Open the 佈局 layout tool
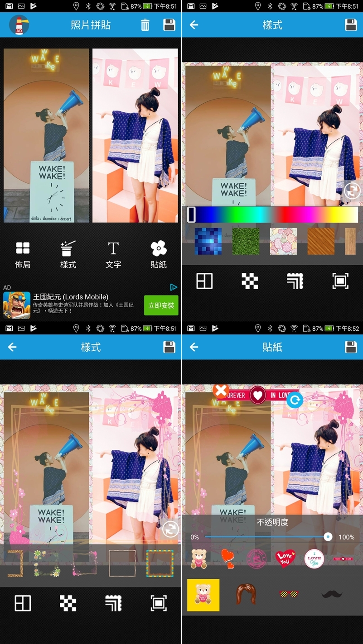 coord(23,255)
